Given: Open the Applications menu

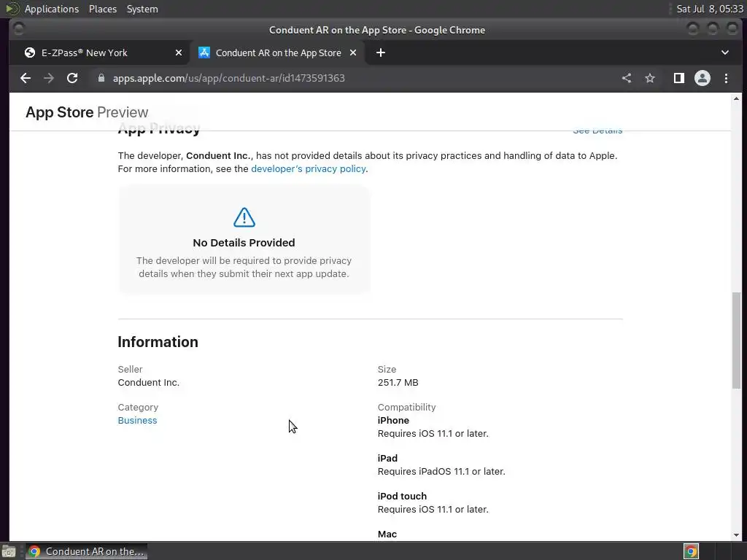Looking at the screenshot, I should tap(52, 9).
